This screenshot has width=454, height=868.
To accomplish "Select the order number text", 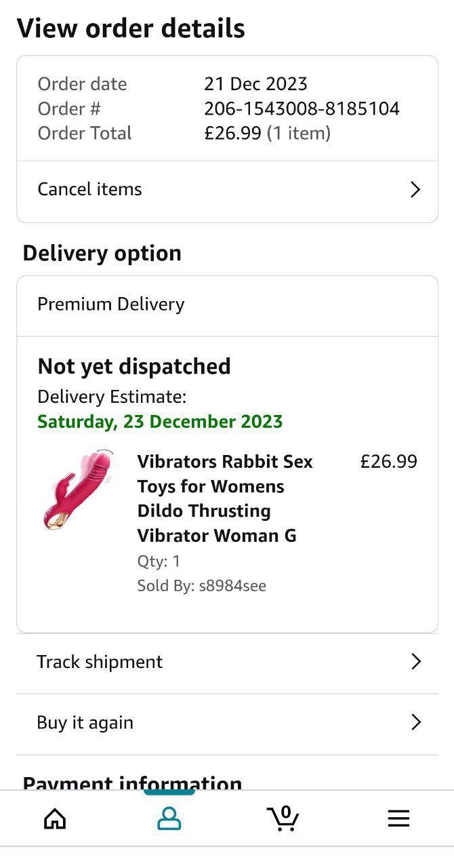I will pos(302,108).
